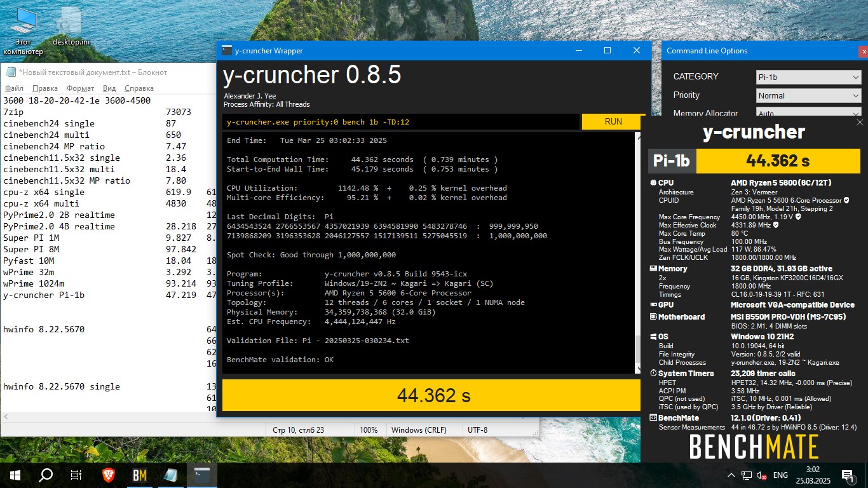Click the Memory module icon in BenchMate panel
The width and height of the screenshot is (868, 488).
pos(653,269)
